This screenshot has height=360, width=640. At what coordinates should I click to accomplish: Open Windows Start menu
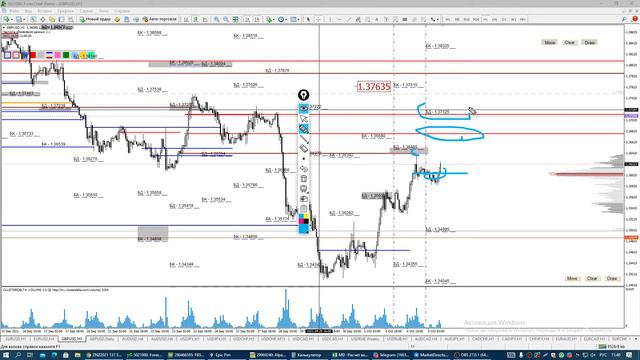tap(6, 355)
